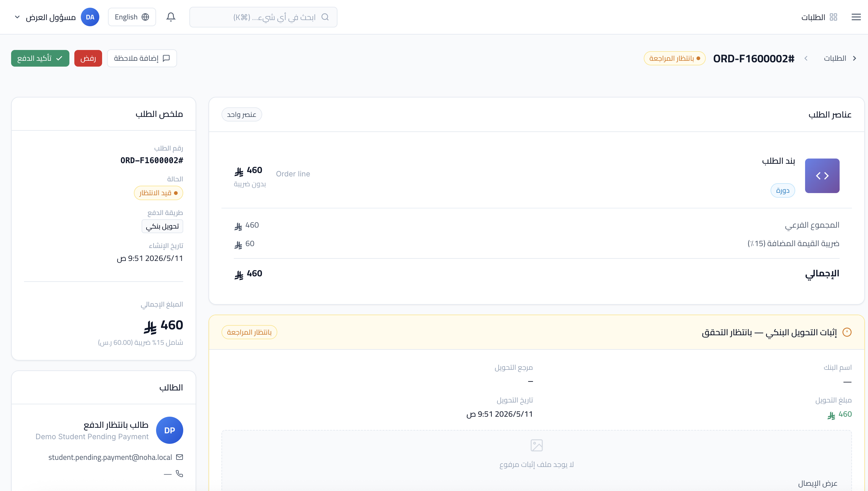The width and height of the screenshot is (868, 491).
Task: Click the green transfer amount 460
Action: pos(839,414)
